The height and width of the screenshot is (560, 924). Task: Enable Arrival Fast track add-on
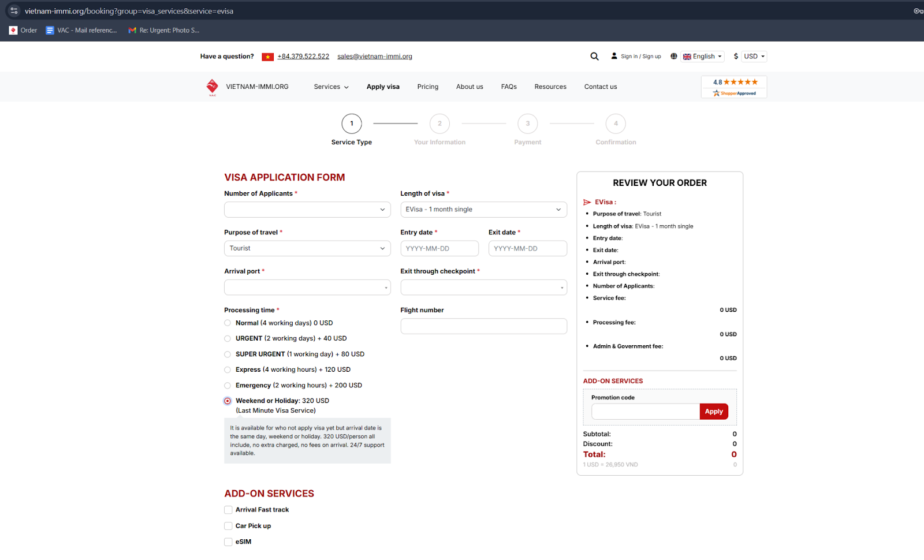tap(228, 510)
